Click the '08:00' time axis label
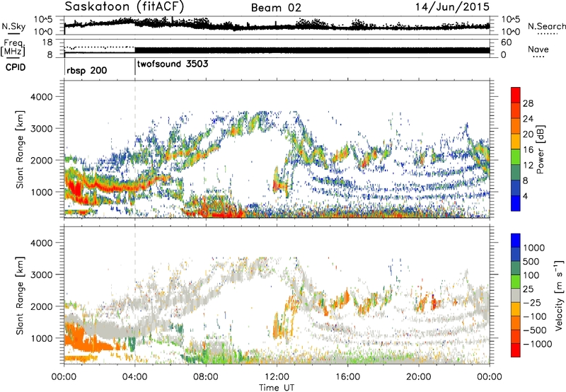This screenshot has width=566, height=392. point(206,377)
